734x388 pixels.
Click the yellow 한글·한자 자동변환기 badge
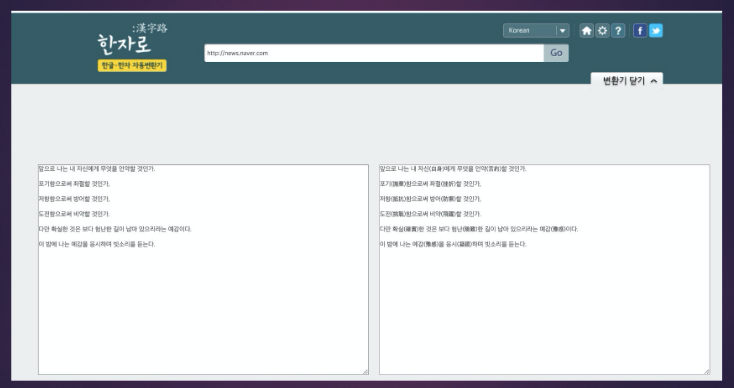[x=132, y=66]
